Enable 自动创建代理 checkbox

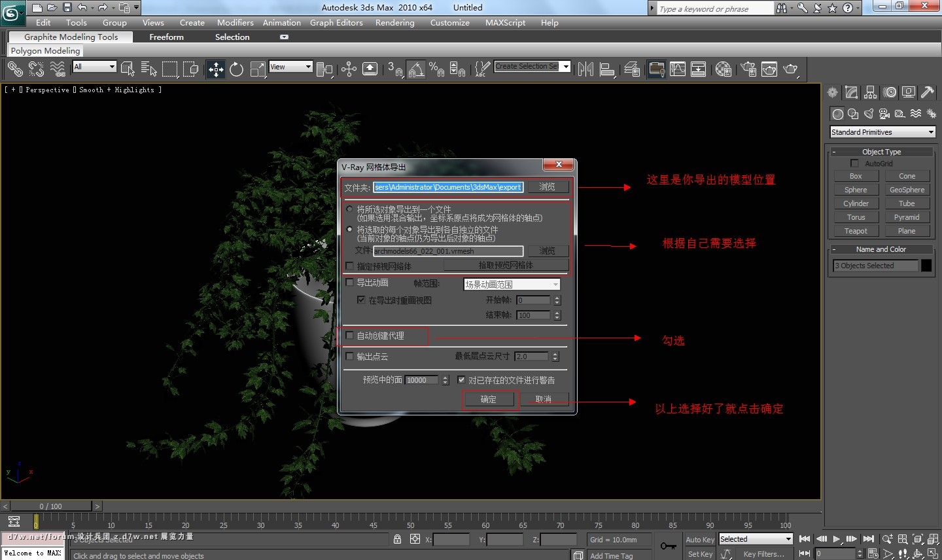[x=349, y=336]
